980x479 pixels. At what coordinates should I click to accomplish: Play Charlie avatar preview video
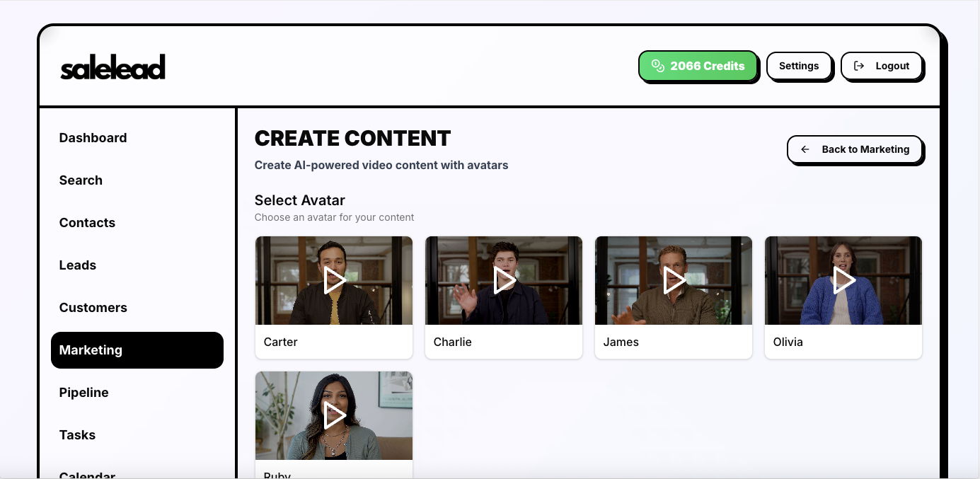pos(504,281)
